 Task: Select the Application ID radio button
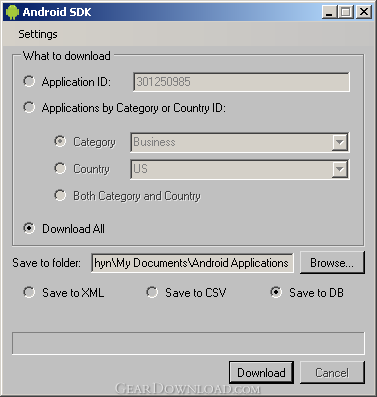pyautogui.click(x=29, y=81)
